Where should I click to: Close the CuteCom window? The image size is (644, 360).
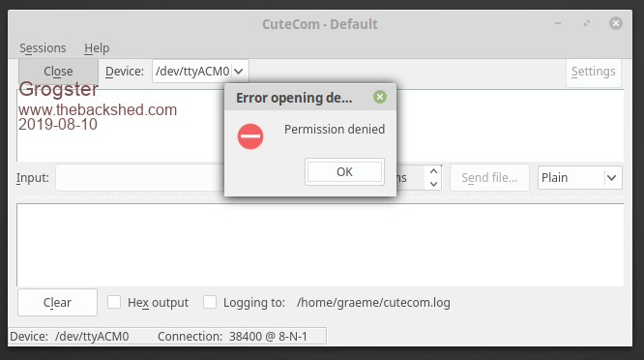[x=616, y=23]
